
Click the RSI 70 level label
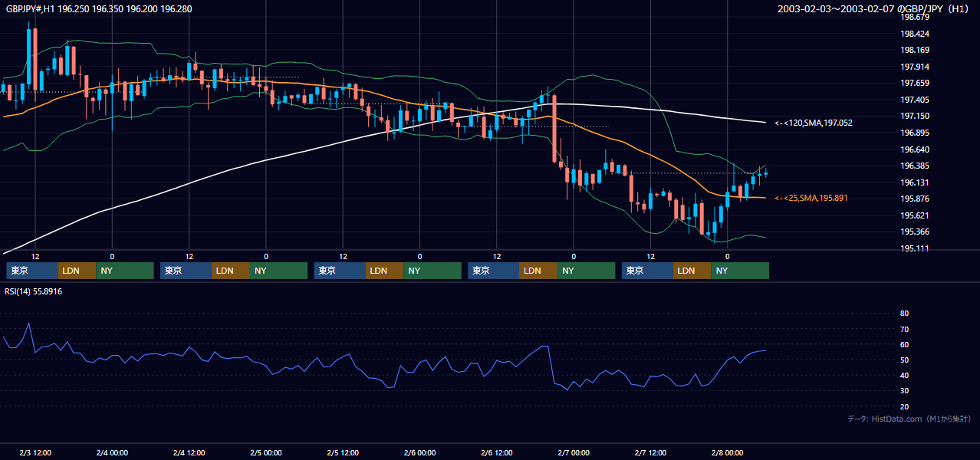(904, 329)
